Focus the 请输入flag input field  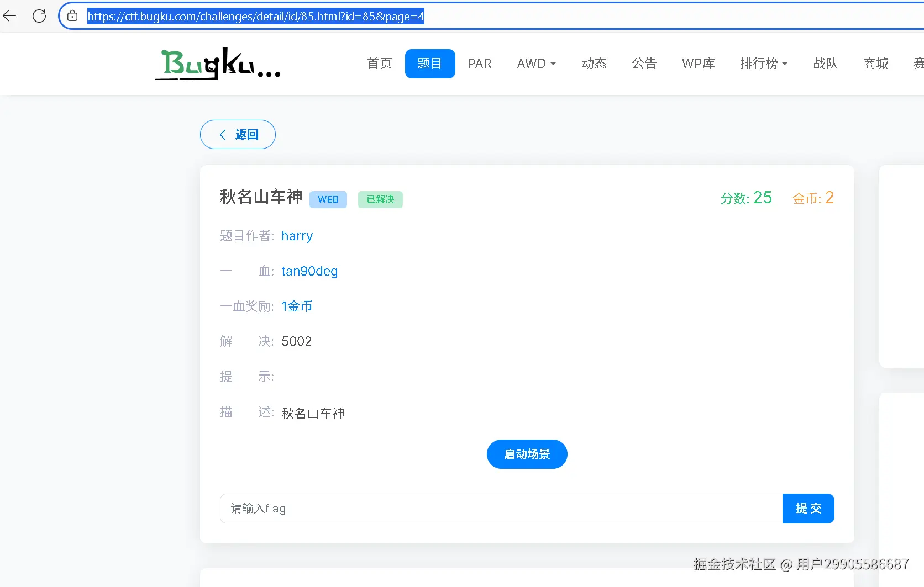501,509
